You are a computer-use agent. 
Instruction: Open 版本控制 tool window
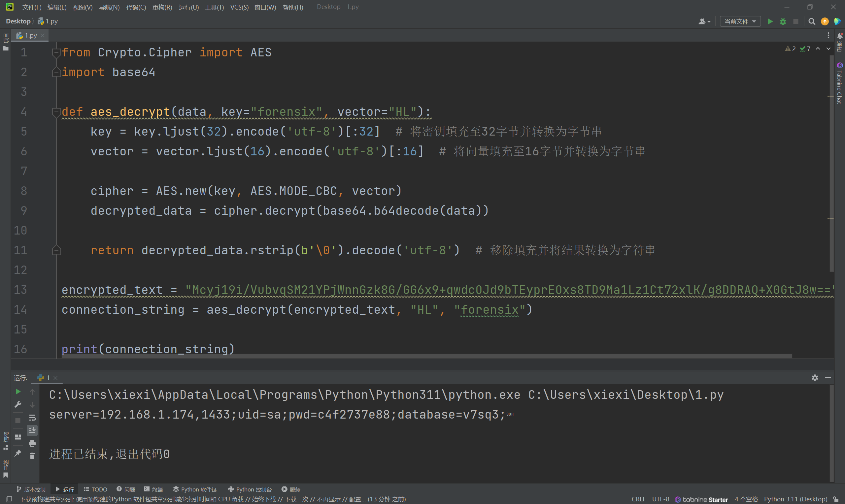[x=31, y=489]
